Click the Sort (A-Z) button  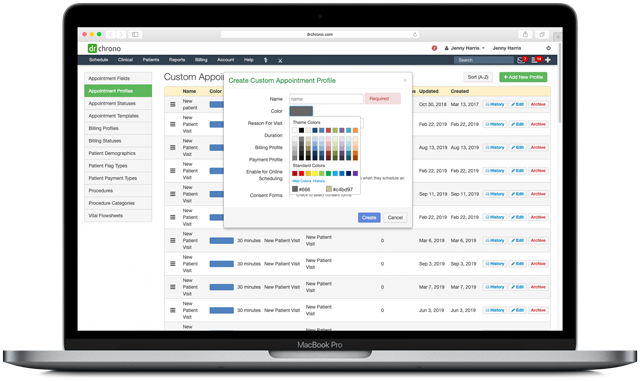tap(478, 77)
